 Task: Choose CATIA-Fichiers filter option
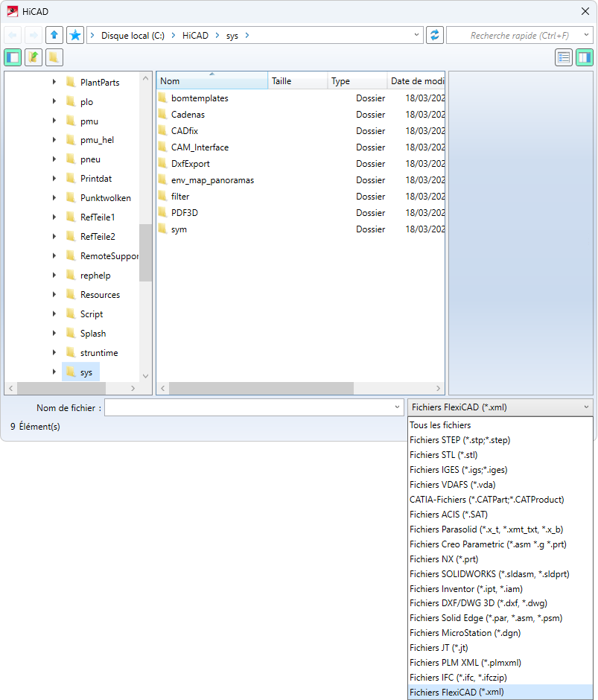coord(500,500)
